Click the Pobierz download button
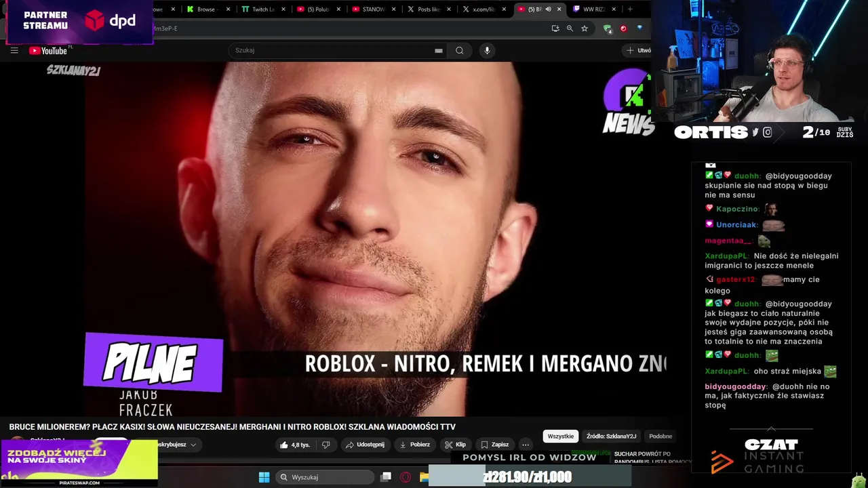 point(414,445)
